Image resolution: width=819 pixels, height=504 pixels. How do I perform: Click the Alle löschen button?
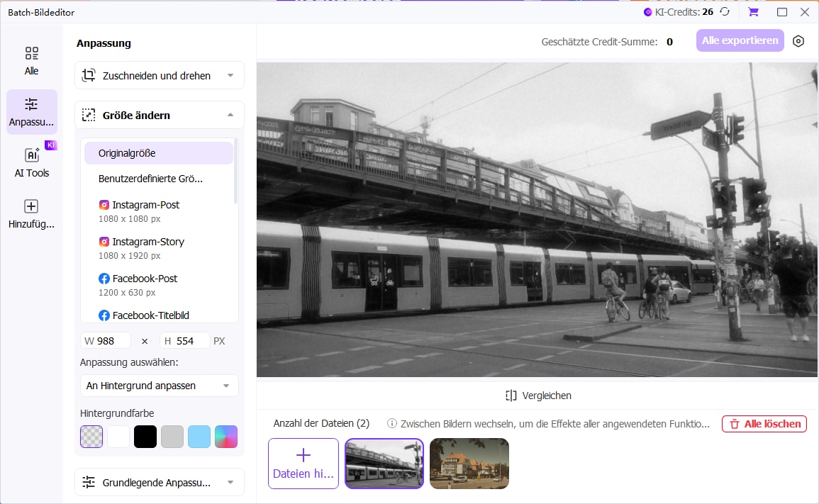click(764, 424)
